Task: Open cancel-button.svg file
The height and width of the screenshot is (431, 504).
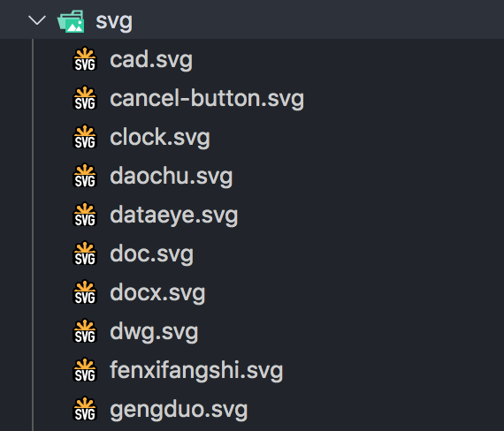Action: 207,98
